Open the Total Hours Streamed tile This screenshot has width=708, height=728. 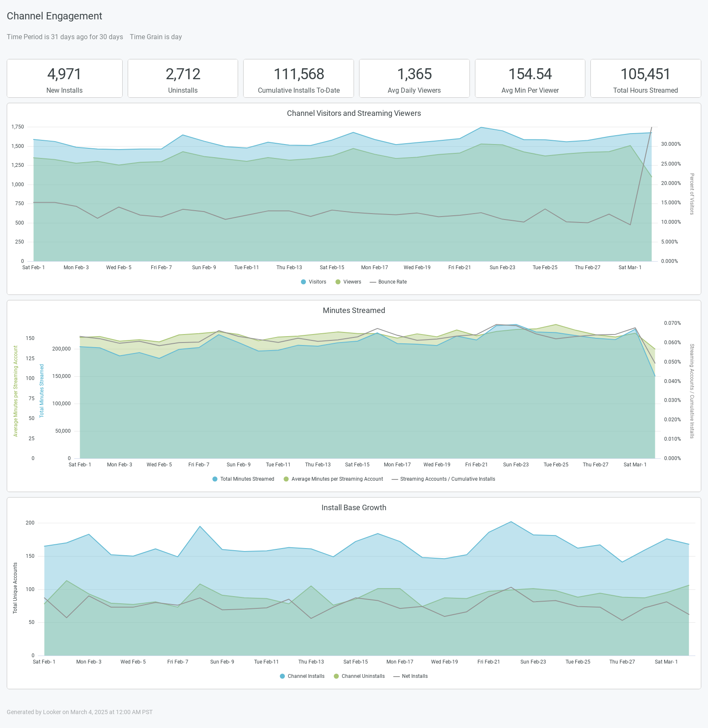646,78
